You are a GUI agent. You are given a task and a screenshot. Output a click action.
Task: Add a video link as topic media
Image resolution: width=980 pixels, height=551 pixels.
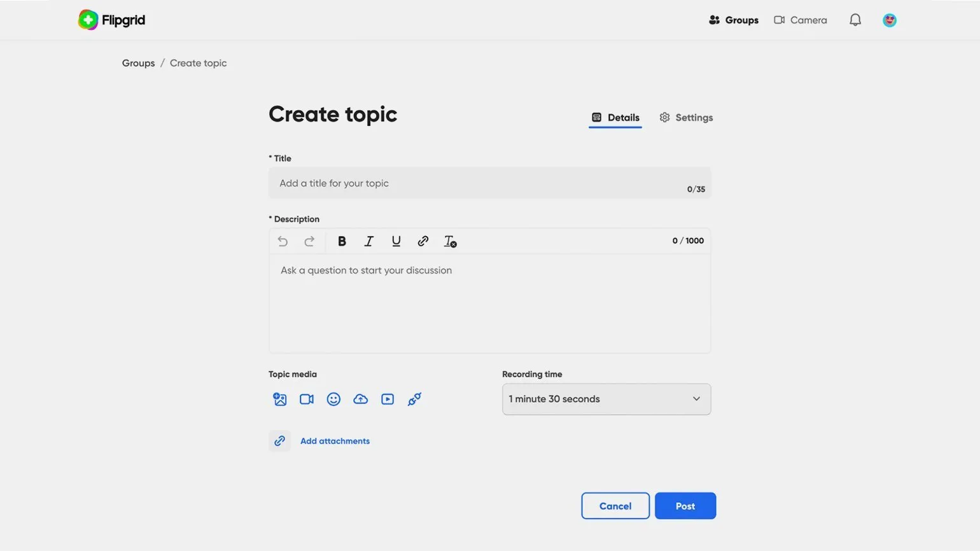(388, 399)
